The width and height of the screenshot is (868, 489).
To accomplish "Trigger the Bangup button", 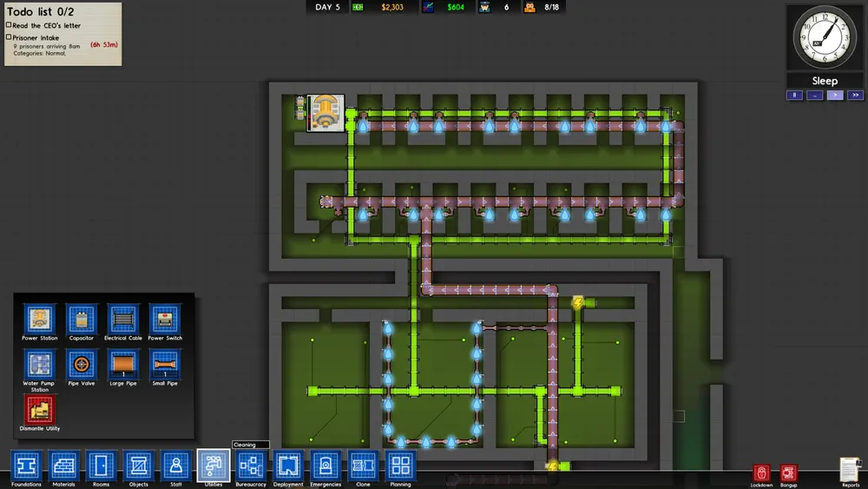I will tap(788, 473).
